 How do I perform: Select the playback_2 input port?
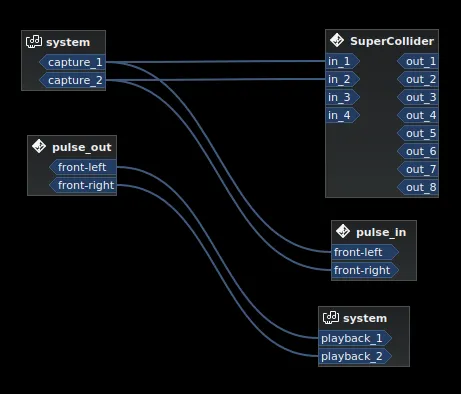(355, 356)
